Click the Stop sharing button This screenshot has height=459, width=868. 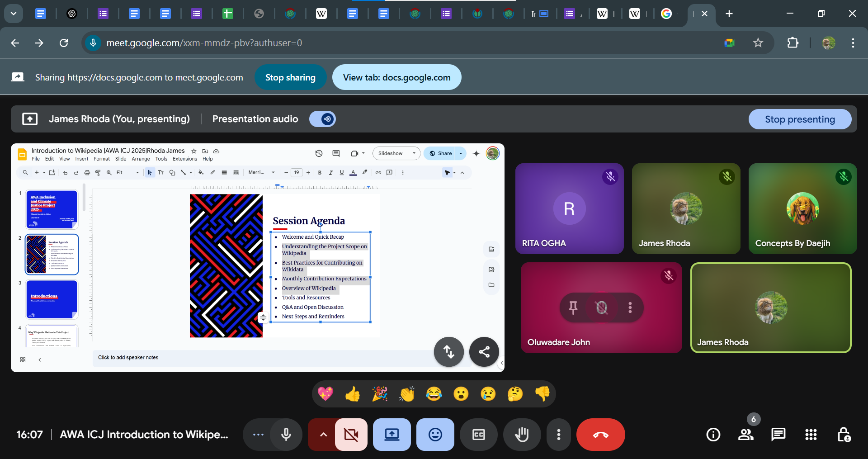(290, 77)
